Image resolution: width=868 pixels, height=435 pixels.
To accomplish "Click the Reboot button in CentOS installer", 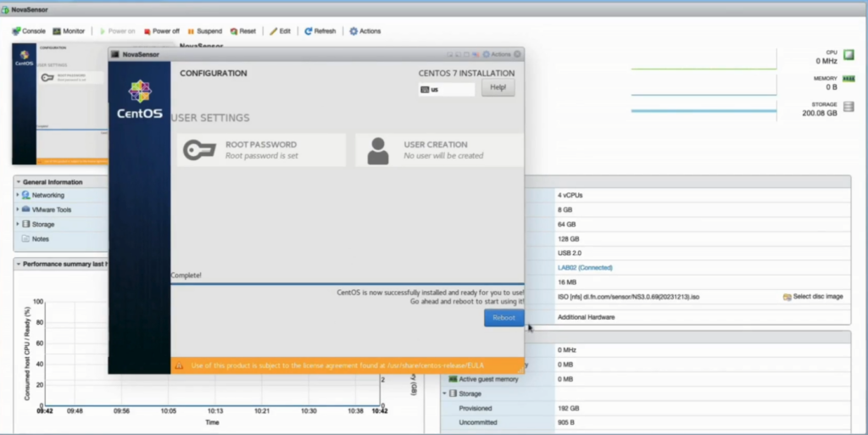I will tap(504, 318).
